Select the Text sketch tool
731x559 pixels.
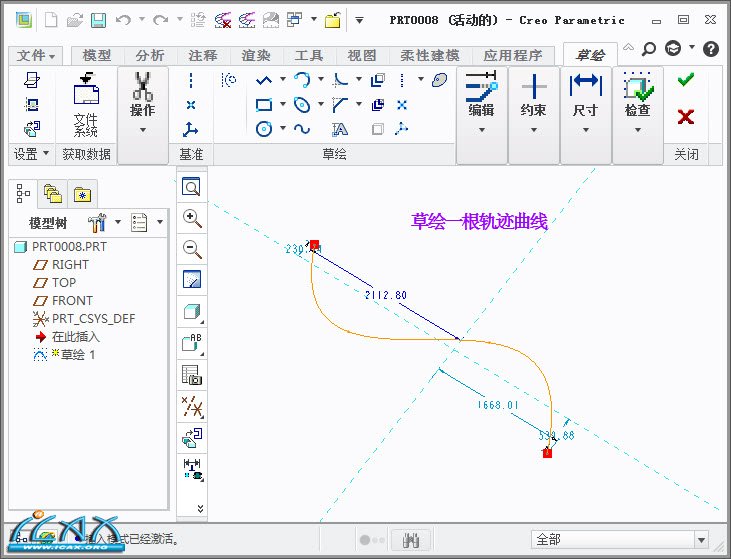[x=340, y=129]
